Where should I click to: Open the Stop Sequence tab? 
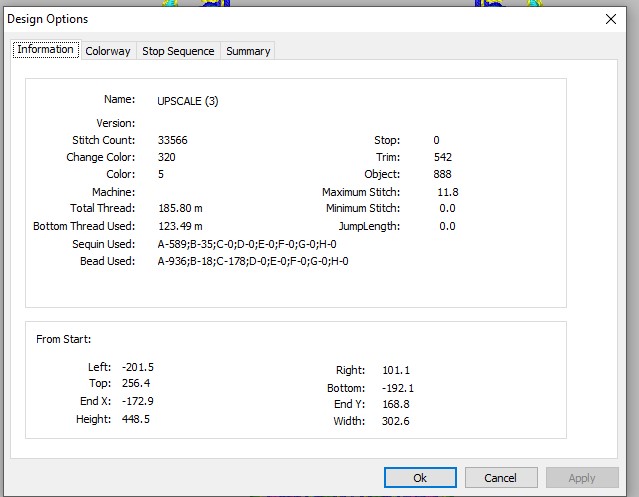[x=178, y=51]
